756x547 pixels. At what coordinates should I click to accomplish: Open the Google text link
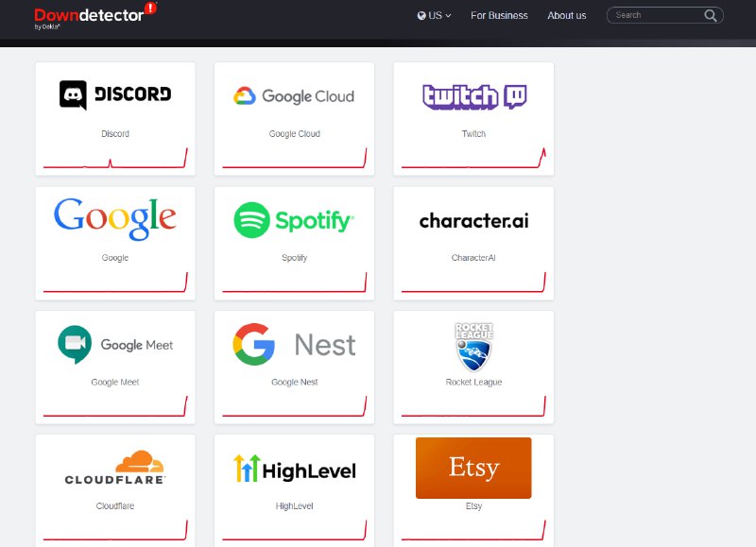[115, 258]
